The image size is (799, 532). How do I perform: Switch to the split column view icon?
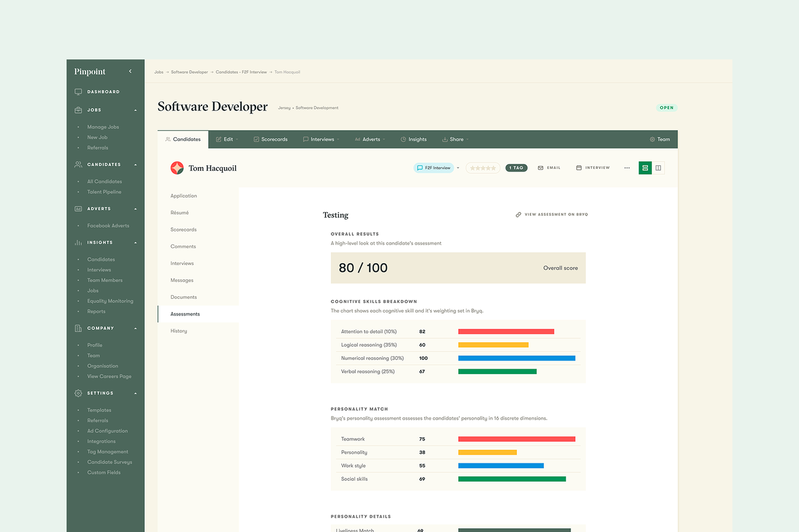(x=658, y=167)
